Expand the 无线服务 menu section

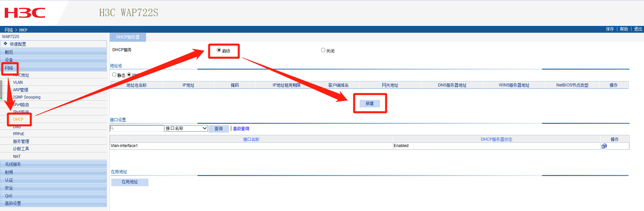[x=53, y=164]
